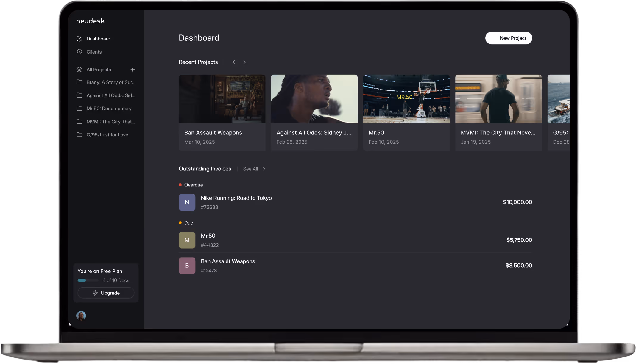Click the neudesk logo

[90, 21]
